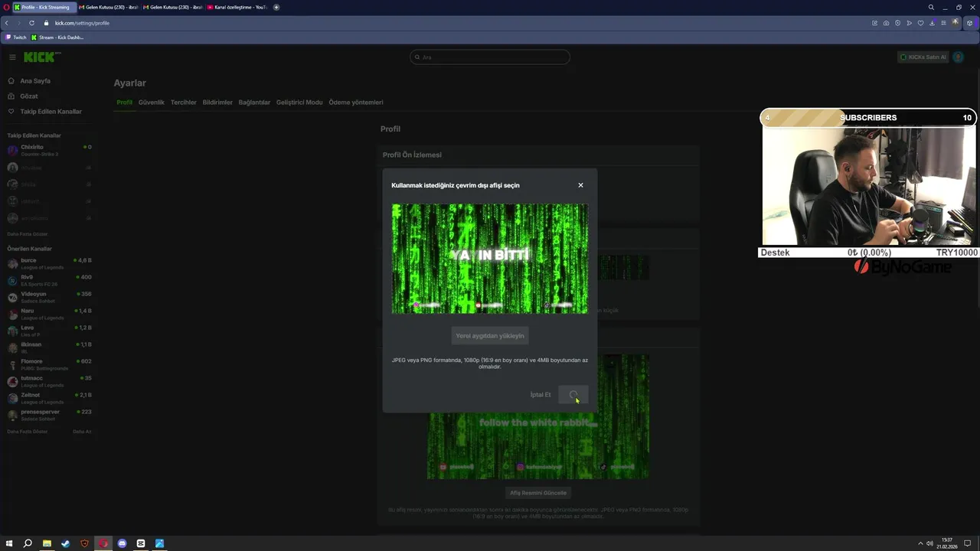This screenshot has height=551, width=980.
Task: Click the send/flow arrow icon in toolbar
Action: pos(909,23)
